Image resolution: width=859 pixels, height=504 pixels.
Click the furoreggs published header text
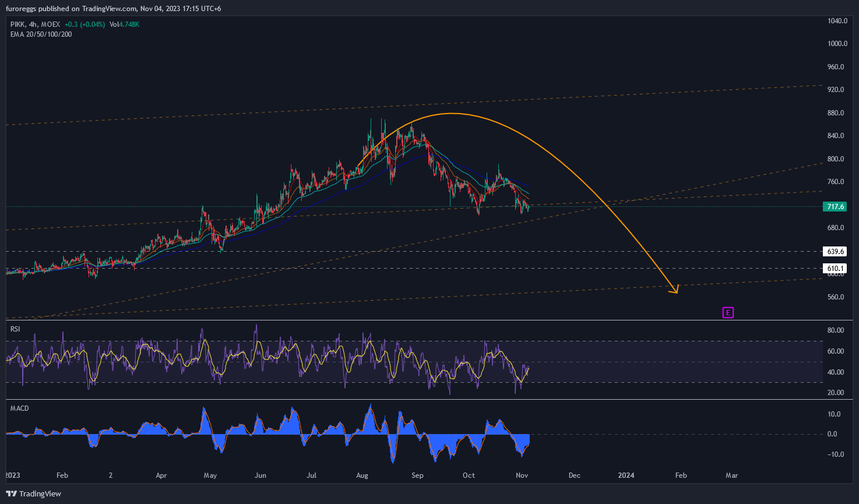[x=114, y=9]
